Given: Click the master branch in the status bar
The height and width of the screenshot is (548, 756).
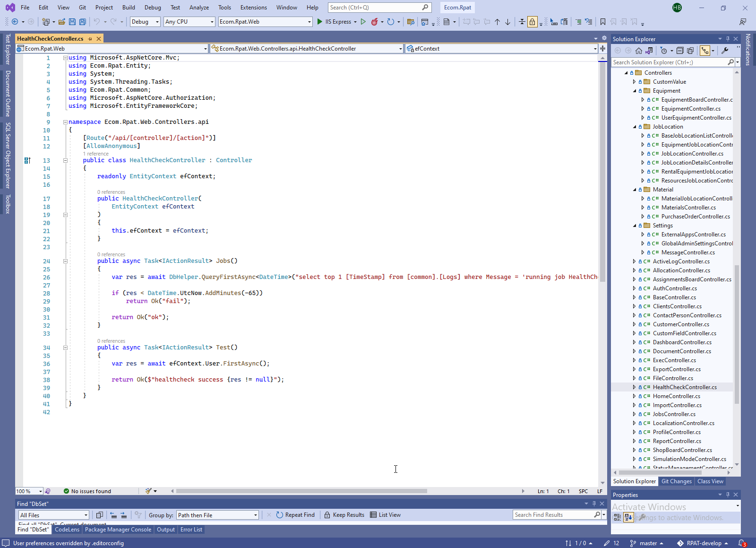Looking at the screenshot, I should [x=647, y=543].
